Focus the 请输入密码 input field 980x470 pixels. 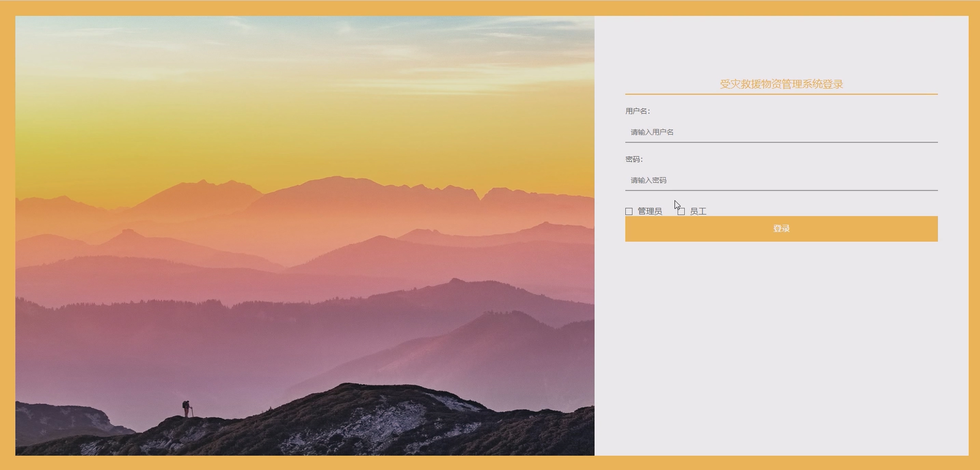781,180
